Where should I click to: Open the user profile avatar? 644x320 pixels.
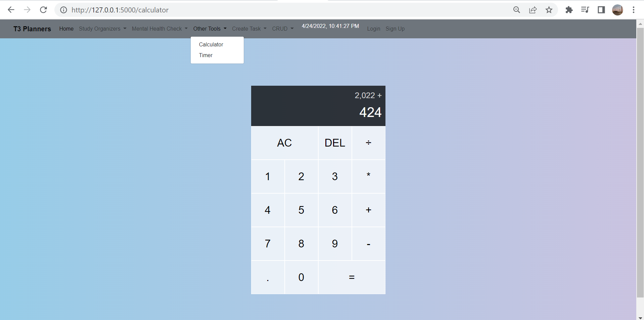pyautogui.click(x=617, y=10)
